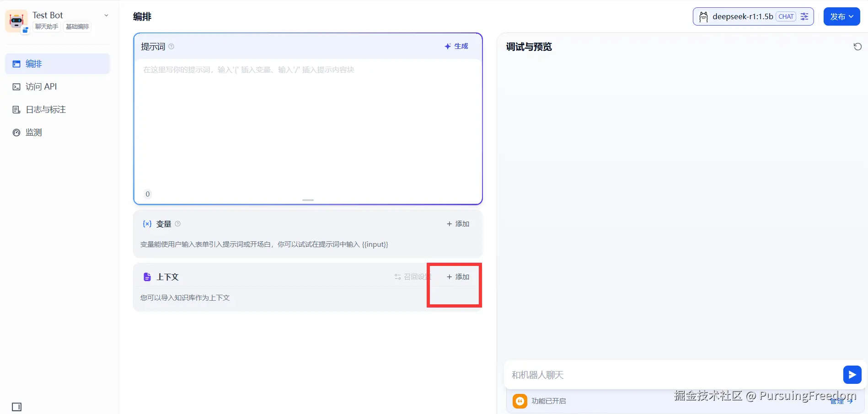
Task: Open the 管理 link for enabled features
Action: 841,401
